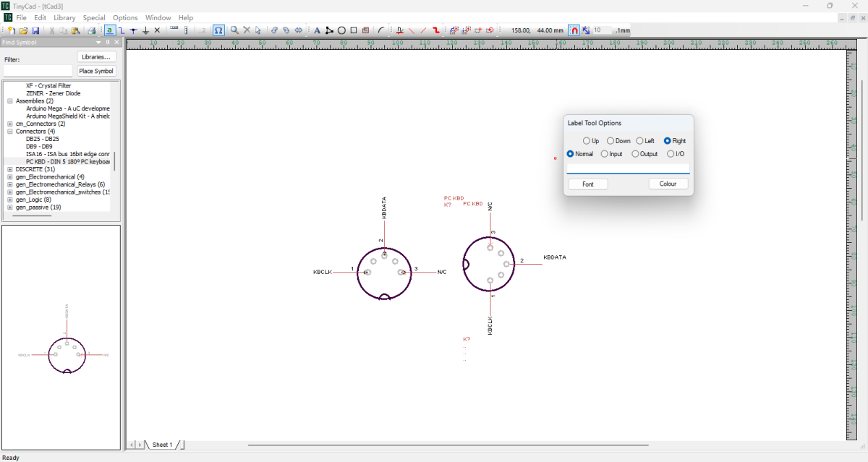
Task: Choose the ellipse drawing tool
Action: point(341,30)
